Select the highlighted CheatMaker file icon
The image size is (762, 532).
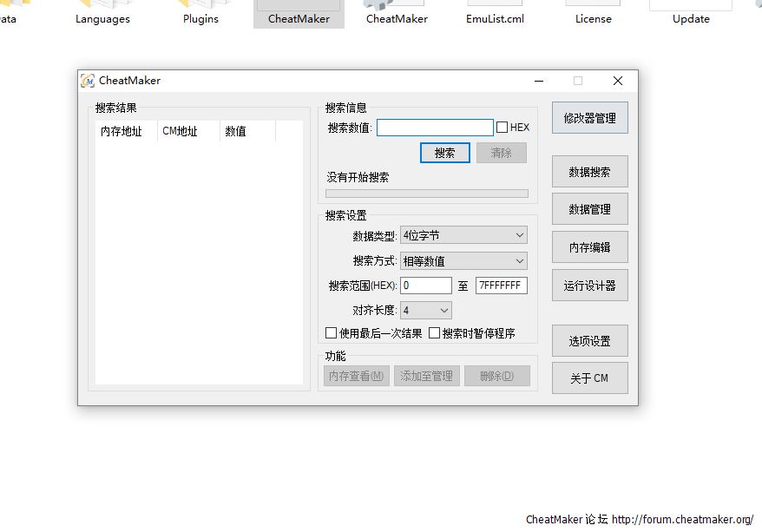tap(299, 7)
